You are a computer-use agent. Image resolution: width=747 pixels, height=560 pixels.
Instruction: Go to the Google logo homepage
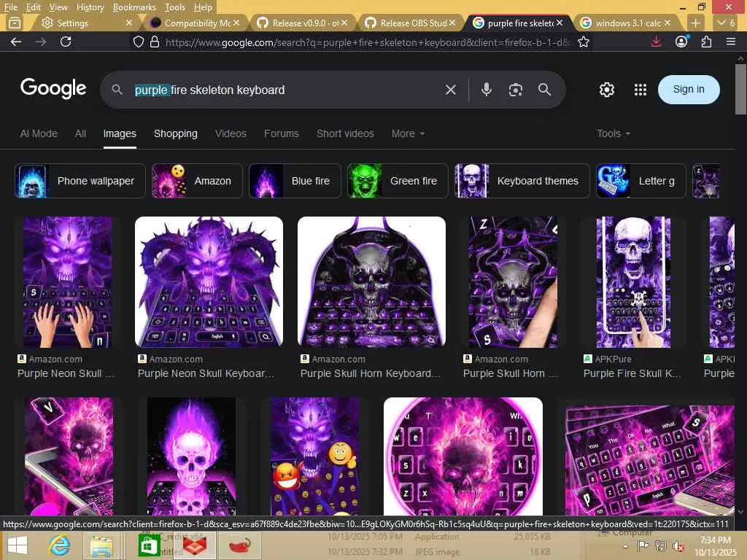tap(53, 88)
